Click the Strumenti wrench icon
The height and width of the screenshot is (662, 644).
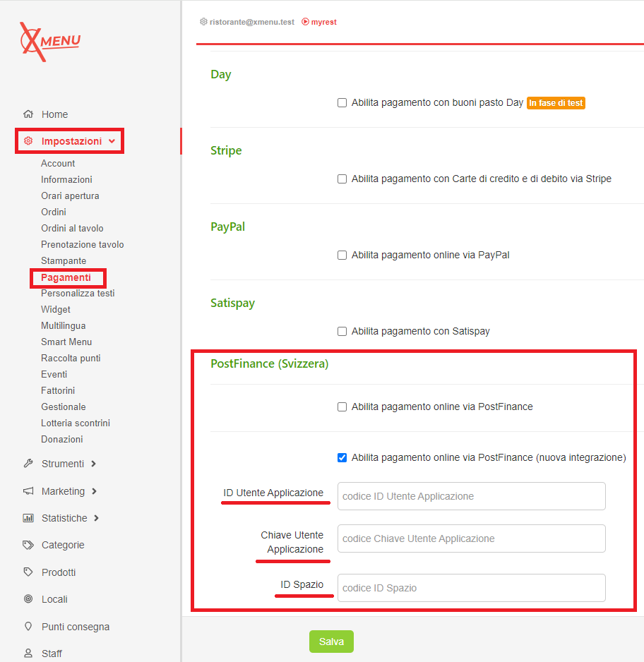click(28, 464)
